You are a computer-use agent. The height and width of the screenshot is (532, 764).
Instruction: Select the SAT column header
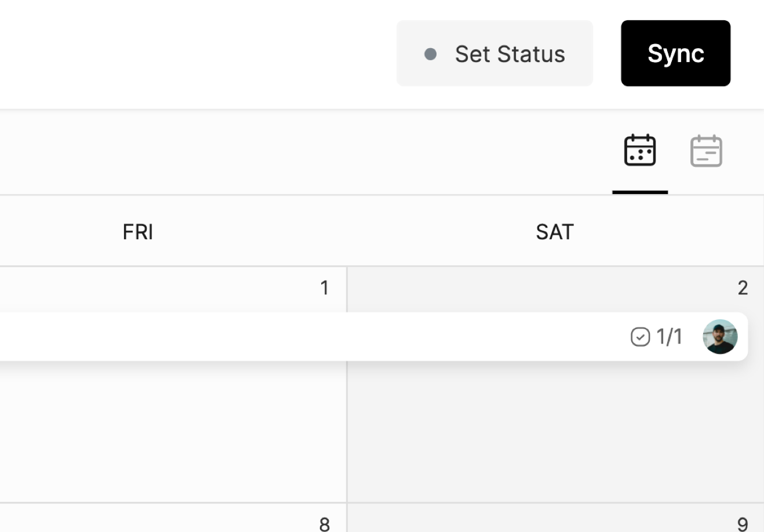(x=554, y=232)
